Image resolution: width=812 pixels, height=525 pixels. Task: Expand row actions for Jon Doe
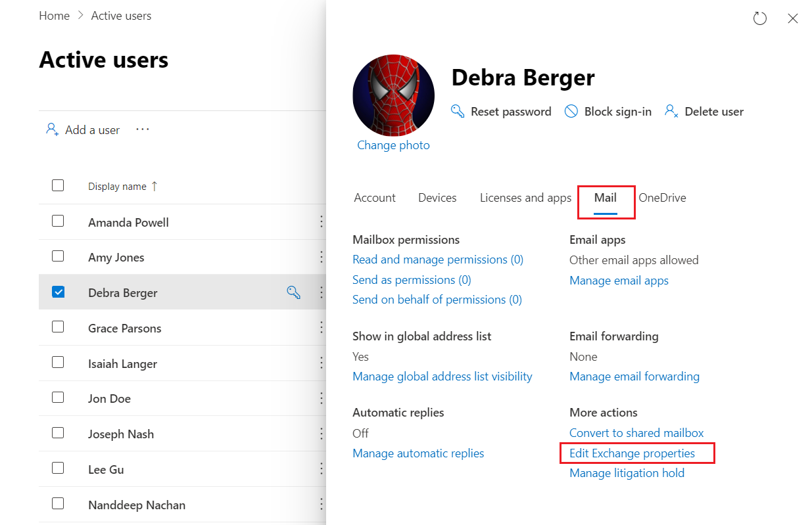click(x=321, y=398)
